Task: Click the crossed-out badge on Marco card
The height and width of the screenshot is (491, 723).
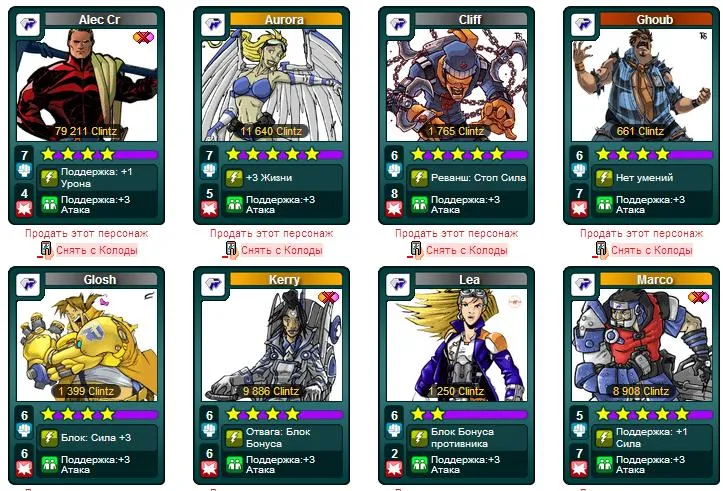Action: coord(698,297)
